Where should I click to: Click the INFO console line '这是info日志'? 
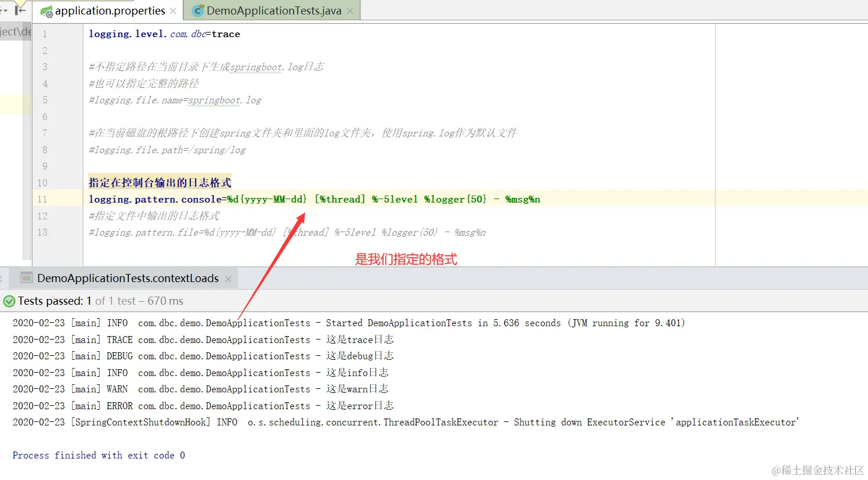point(201,373)
